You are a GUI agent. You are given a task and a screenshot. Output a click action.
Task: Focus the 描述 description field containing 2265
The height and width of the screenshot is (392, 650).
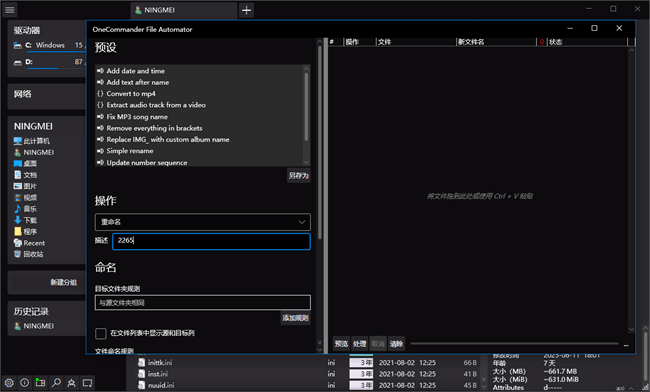211,241
